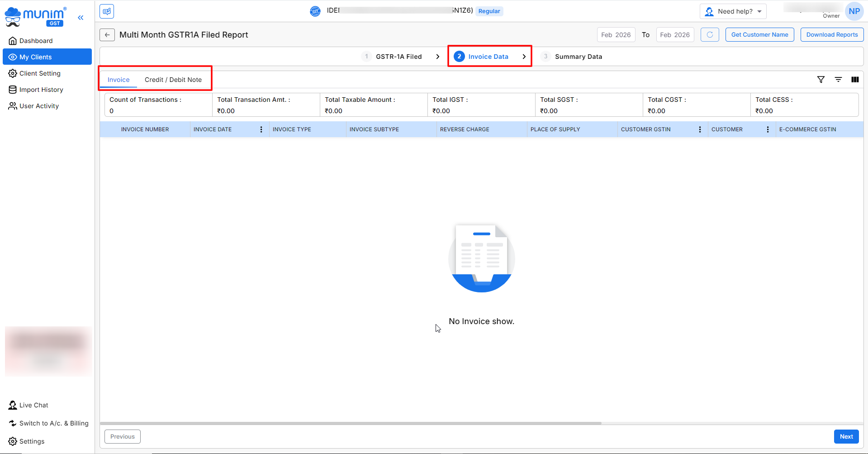Select the Invoice tab

tap(119, 80)
